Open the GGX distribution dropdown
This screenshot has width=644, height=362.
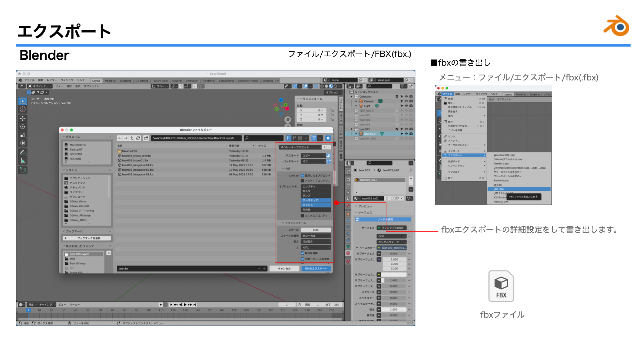tap(391, 236)
